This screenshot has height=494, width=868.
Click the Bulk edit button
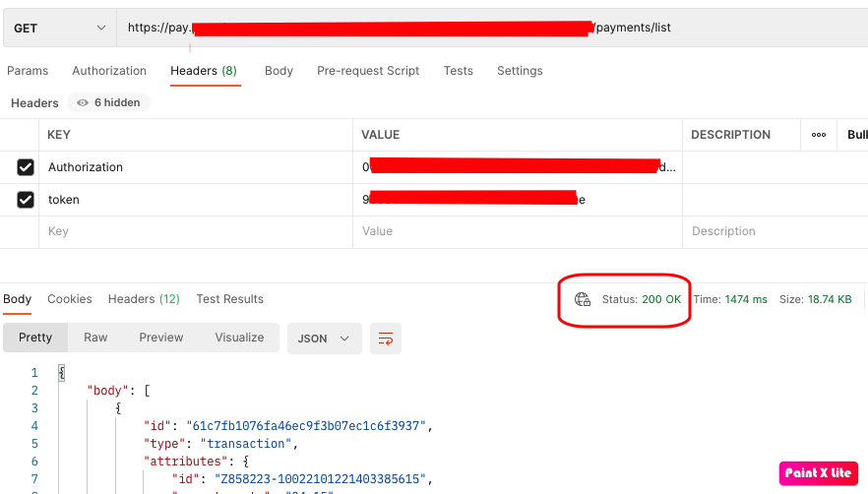(x=857, y=135)
